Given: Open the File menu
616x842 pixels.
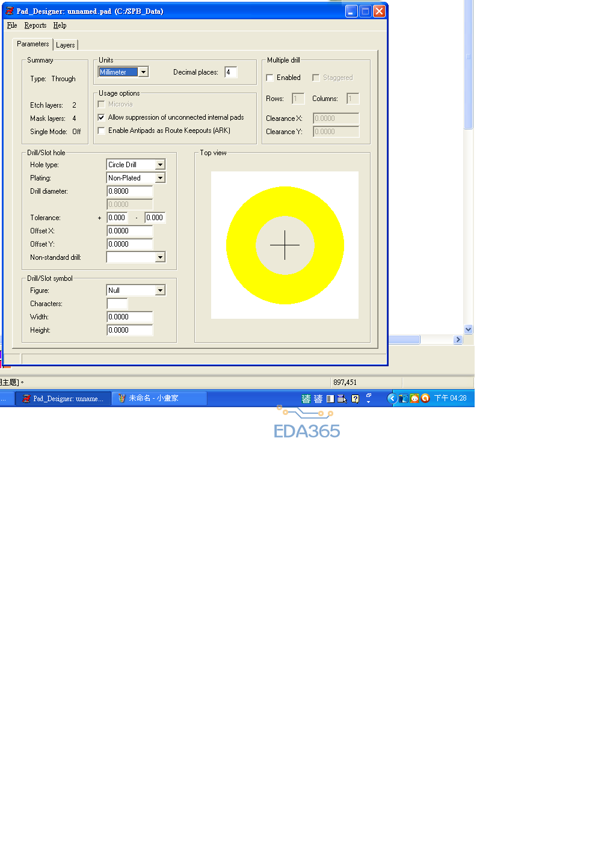Looking at the screenshot, I should click(12, 25).
